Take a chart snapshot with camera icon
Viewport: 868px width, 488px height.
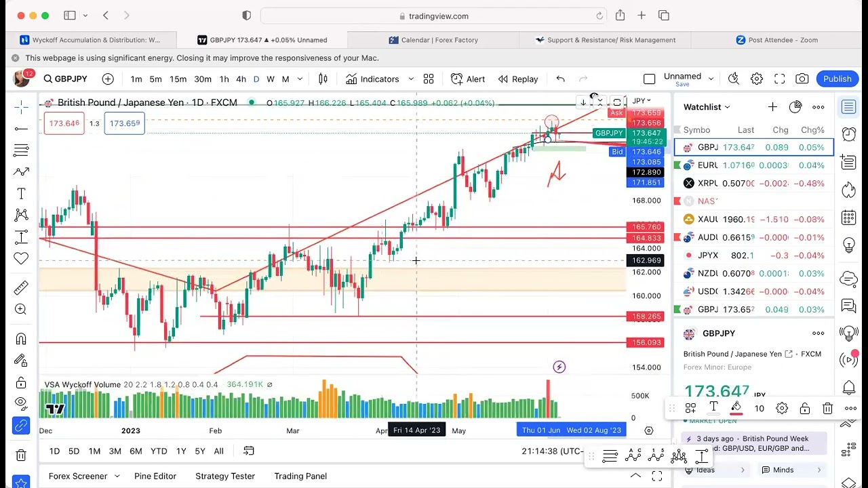(x=802, y=79)
